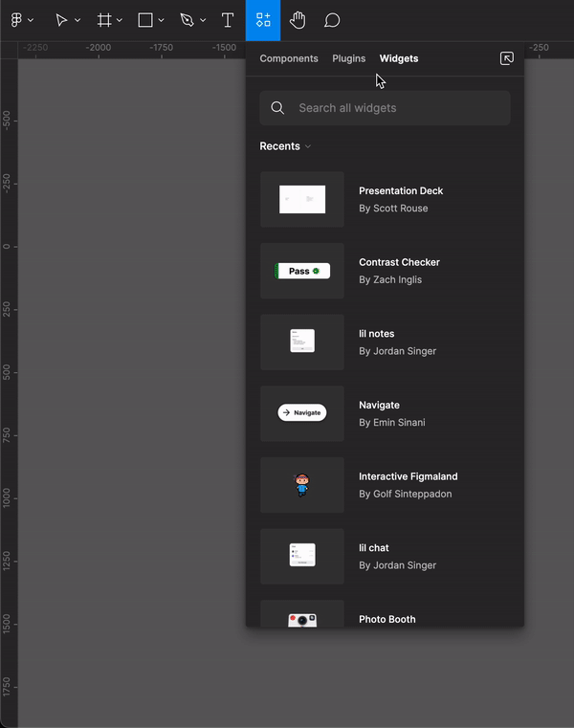The image size is (574, 728).
Task: Open the Presentation Deck widget title
Action: (401, 190)
